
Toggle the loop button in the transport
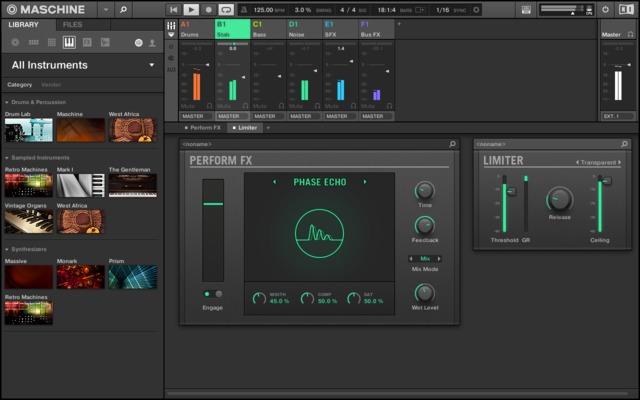click(226, 9)
